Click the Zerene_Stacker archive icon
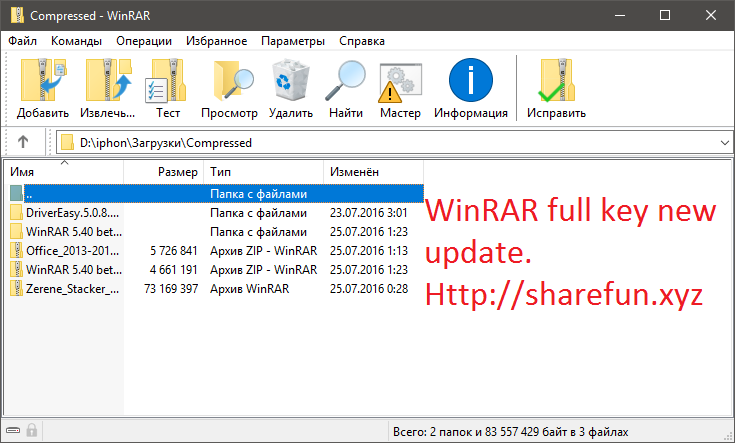This screenshot has height=443, width=735. coord(16,288)
